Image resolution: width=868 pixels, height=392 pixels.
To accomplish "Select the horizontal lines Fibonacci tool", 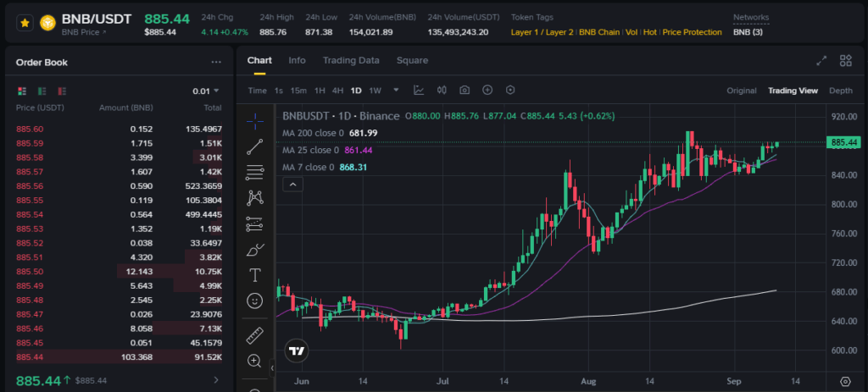I will (x=254, y=173).
